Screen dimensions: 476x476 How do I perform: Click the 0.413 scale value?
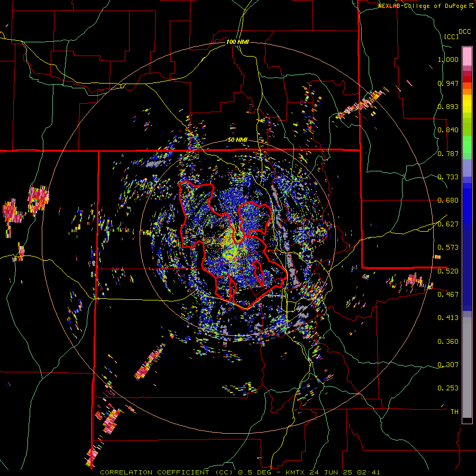coord(448,318)
